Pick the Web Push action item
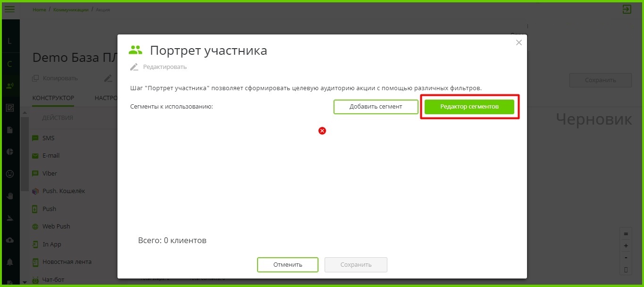 pos(56,227)
